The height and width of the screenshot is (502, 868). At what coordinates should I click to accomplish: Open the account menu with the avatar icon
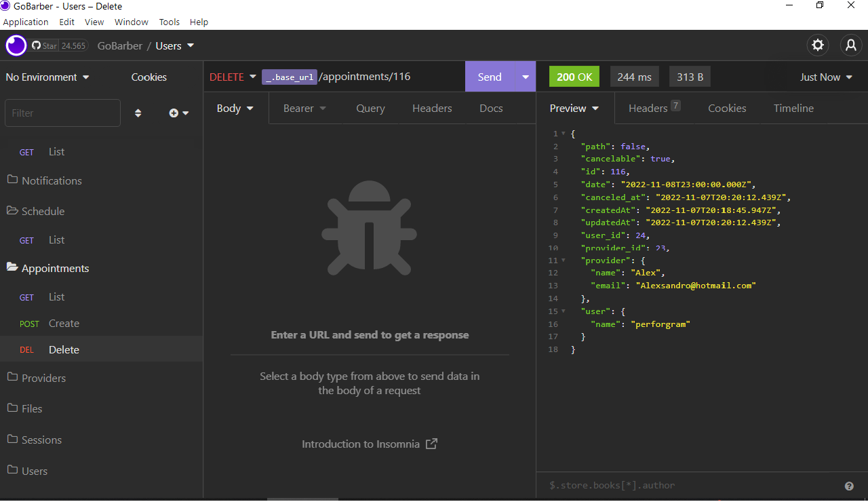coord(850,45)
